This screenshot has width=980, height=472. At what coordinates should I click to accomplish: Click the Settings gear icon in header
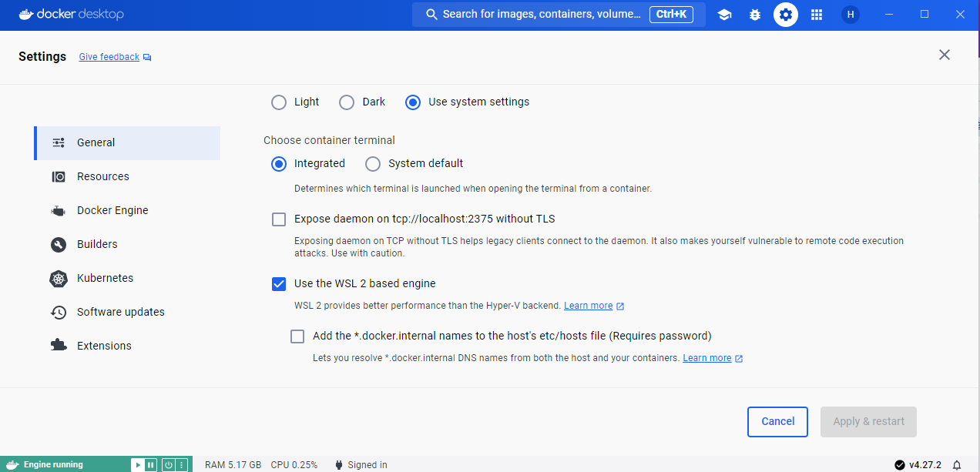(x=786, y=15)
